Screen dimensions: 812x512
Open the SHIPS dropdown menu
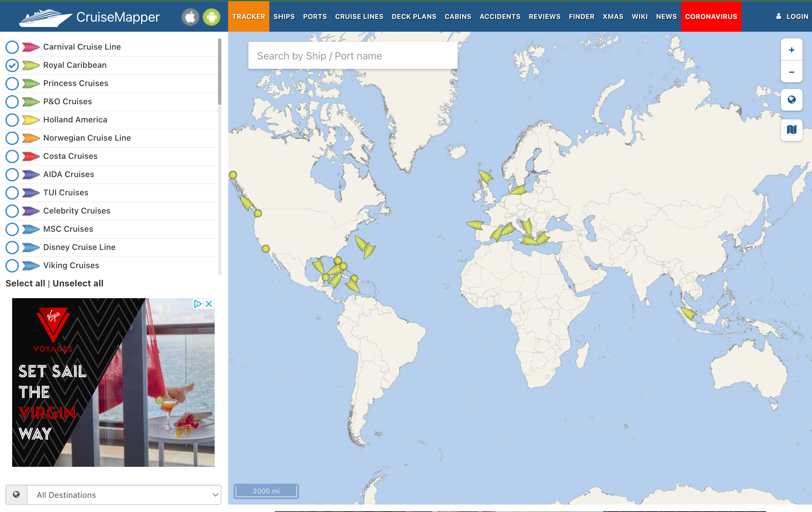click(x=283, y=16)
